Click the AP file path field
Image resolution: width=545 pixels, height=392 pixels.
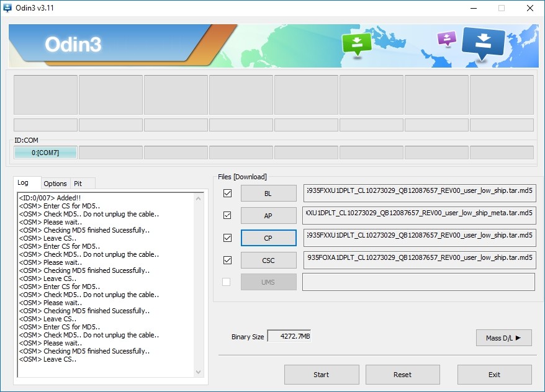[419, 215]
